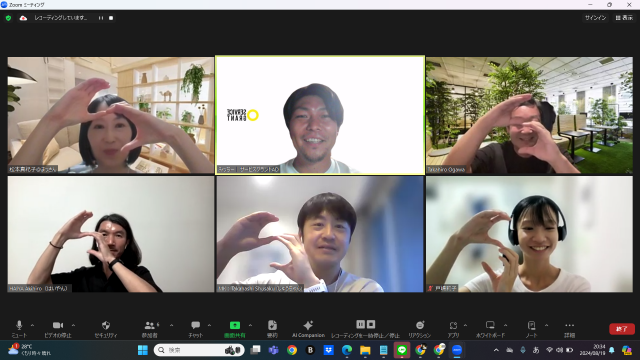Open Task View on the taskbar

click(x=256, y=350)
